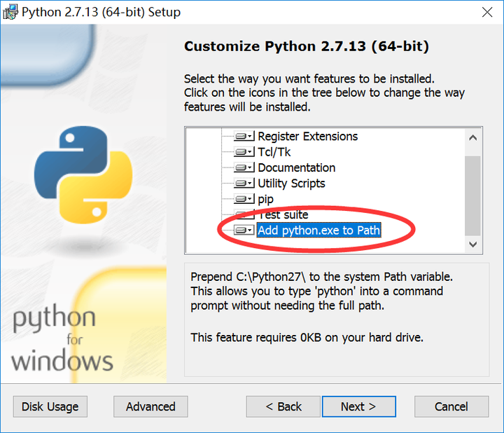The image size is (504, 433).
Task: Select the Utility Scripts feature label
Action: click(x=291, y=184)
